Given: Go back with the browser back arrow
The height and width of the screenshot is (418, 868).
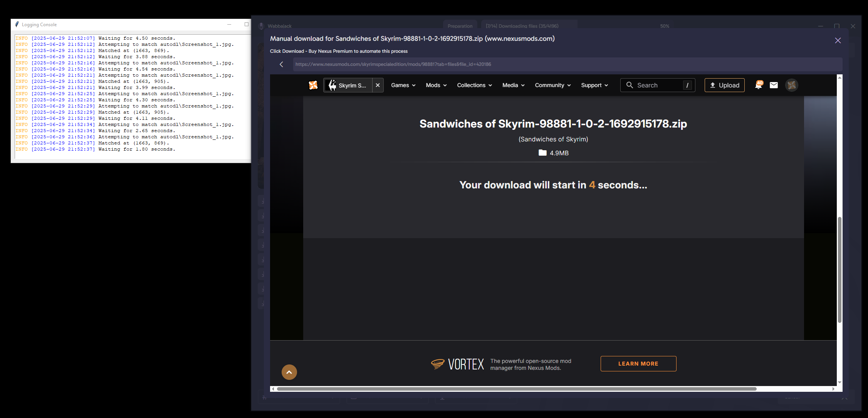Looking at the screenshot, I should (281, 64).
